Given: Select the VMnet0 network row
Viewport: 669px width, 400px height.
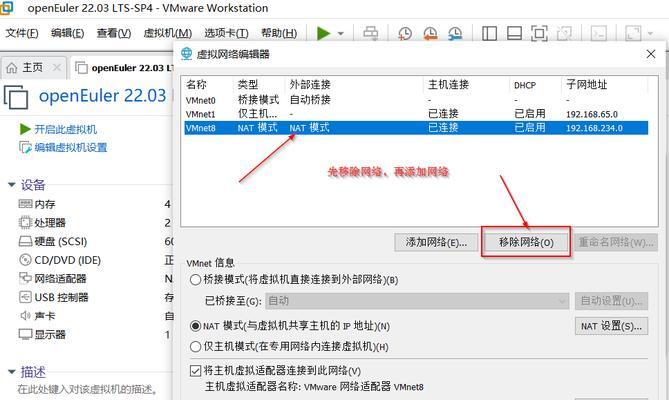Looking at the screenshot, I should tap(416, 100).
